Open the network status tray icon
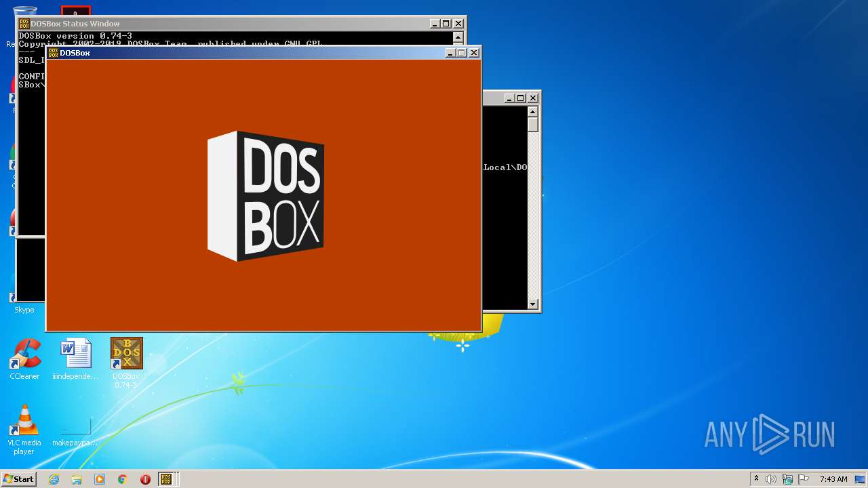 [787, 479]
